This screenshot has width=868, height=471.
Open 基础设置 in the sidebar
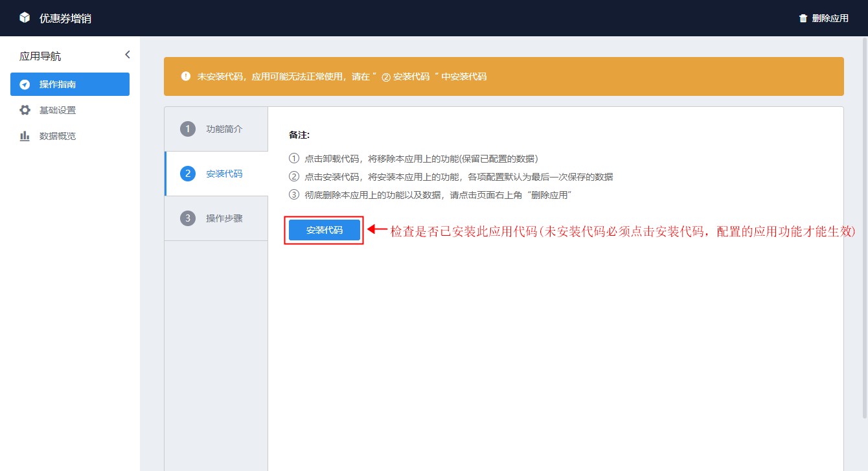tap(70, 110)
